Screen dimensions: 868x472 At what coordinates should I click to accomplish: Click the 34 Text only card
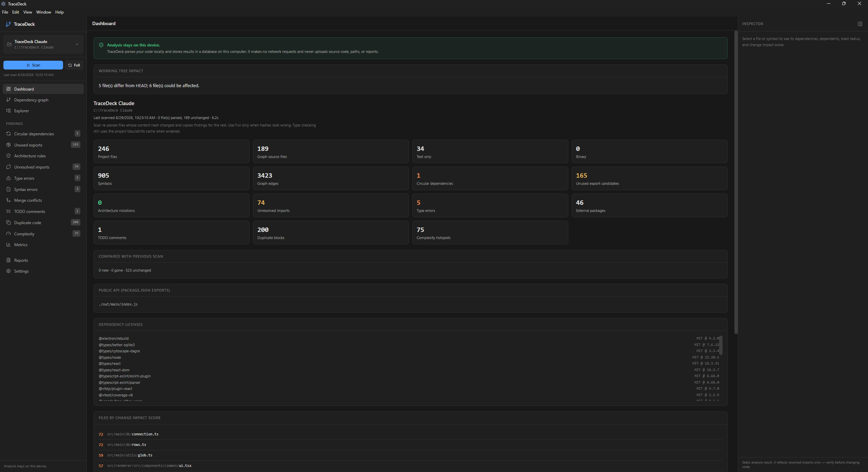[x=490, y=152]
